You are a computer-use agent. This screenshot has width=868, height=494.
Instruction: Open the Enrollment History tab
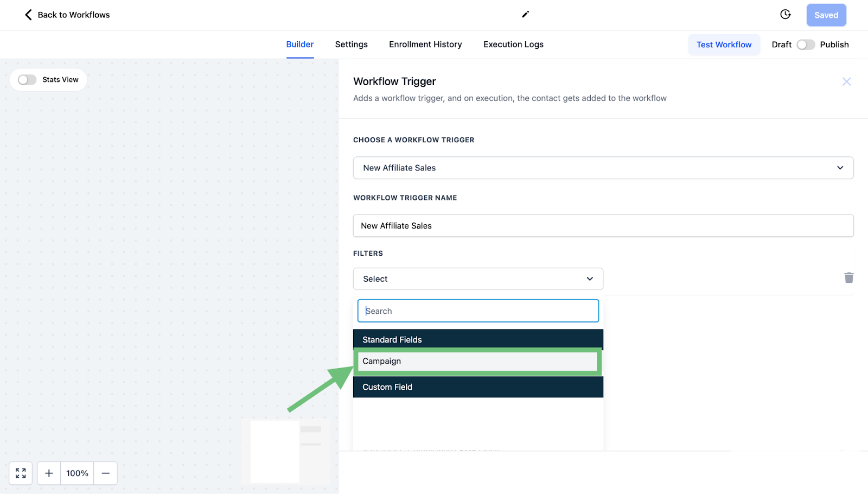tap(425, 45)
